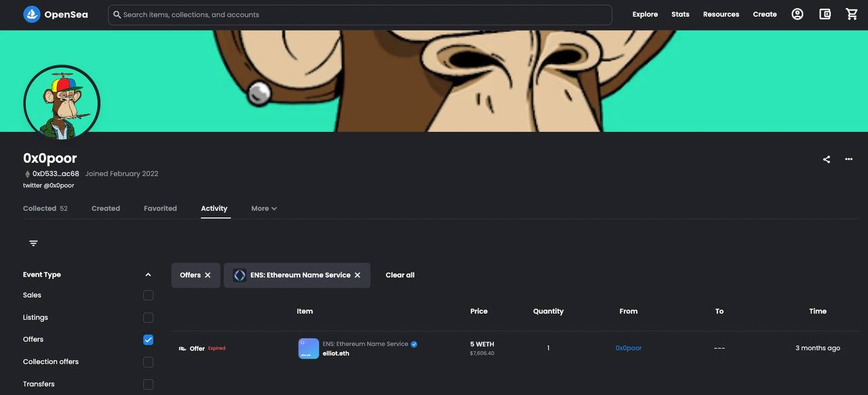Click the Item column header
Viewport: 868px width, 395px height.
(305, 311)
